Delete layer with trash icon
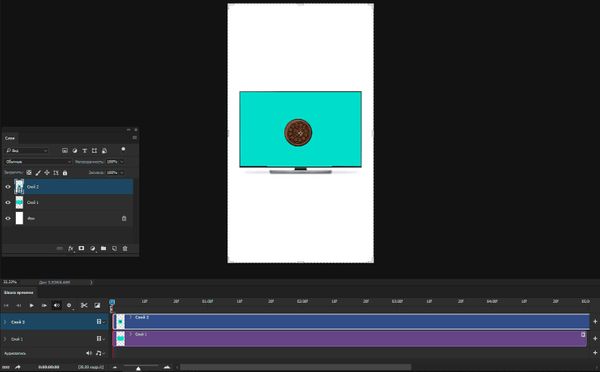The width and height of the screenshot is (600, 372). coord(125,248)
